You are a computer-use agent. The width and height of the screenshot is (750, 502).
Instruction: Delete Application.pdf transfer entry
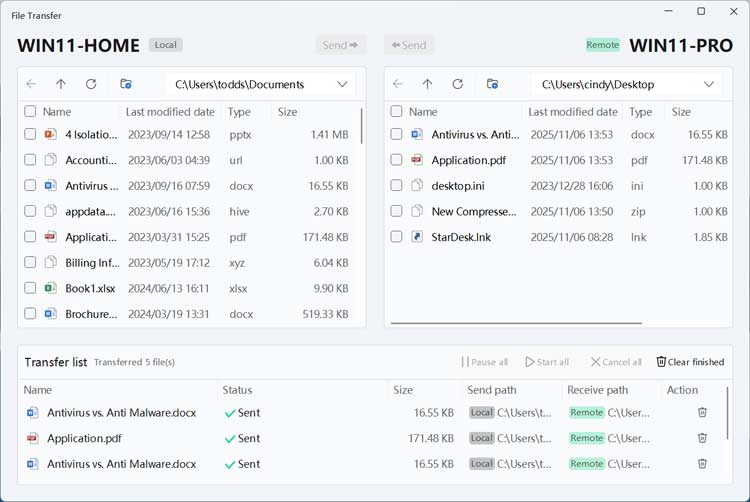pyautogui.click(x=702, y=438)
